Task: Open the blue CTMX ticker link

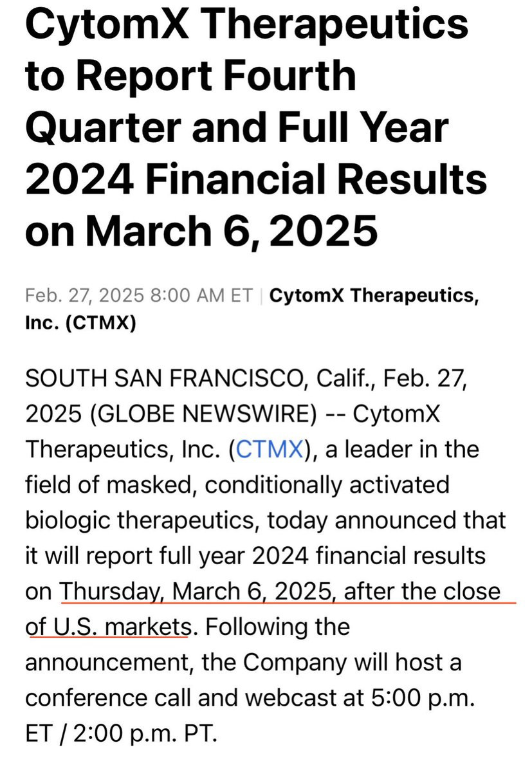Action: [270, 448]
